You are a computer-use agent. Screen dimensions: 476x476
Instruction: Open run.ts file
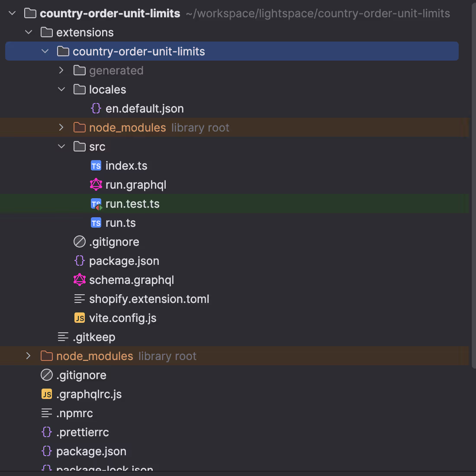pyautogui.click(x=121, y=223)
